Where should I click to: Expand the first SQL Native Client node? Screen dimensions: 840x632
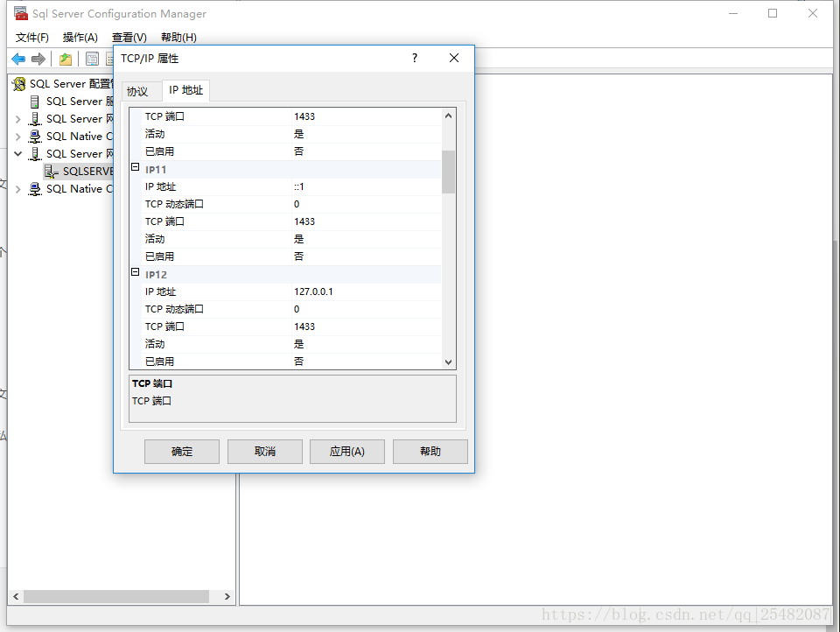point(17,137)
